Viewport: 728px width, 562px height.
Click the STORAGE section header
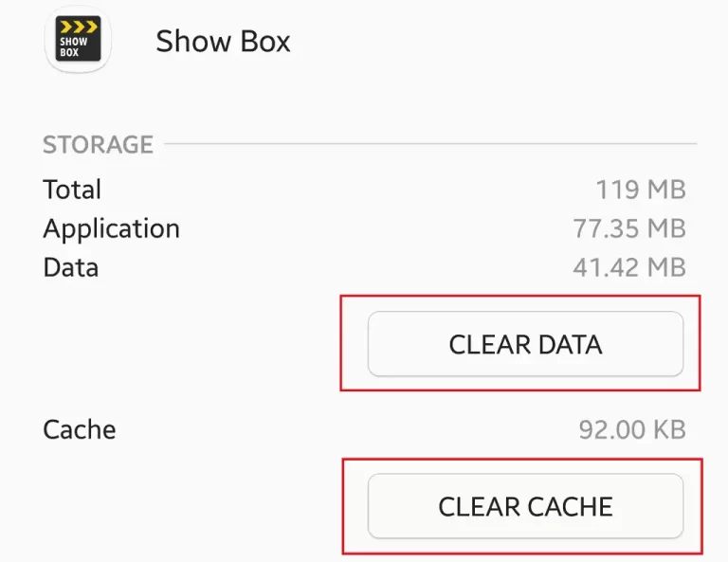click(x=98, y=144)
